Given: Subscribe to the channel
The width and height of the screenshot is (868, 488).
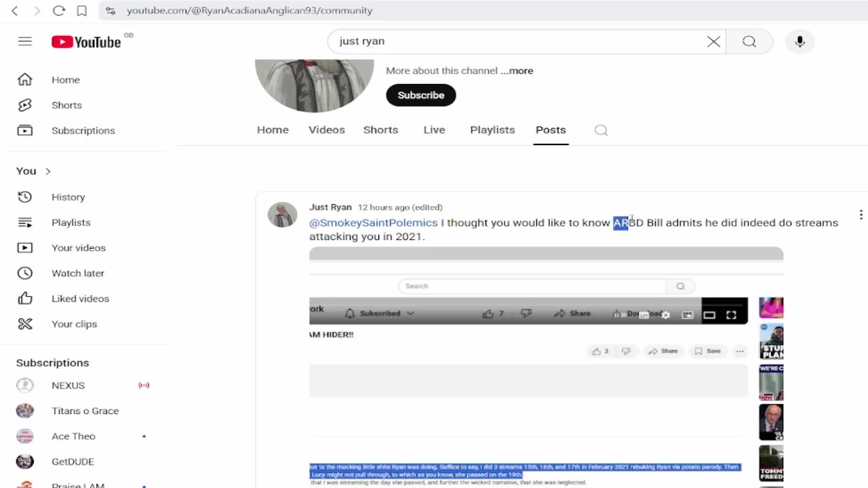Looking at the screenshot, I should (x=421, y=95).
